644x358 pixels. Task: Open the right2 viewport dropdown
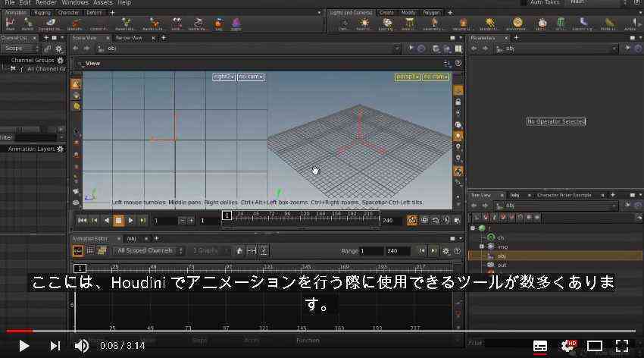(224, 77)
